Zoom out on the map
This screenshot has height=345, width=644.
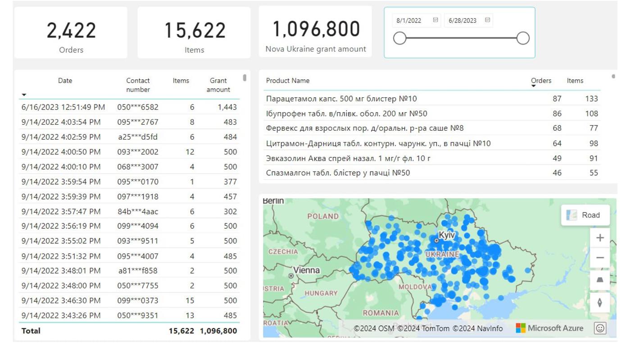pos(600,258)
